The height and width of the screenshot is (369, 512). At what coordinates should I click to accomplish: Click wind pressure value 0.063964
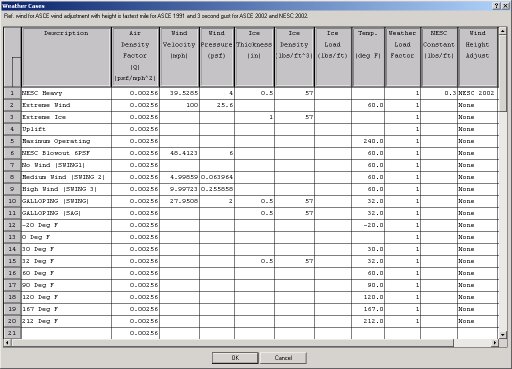tap(217, 177)
